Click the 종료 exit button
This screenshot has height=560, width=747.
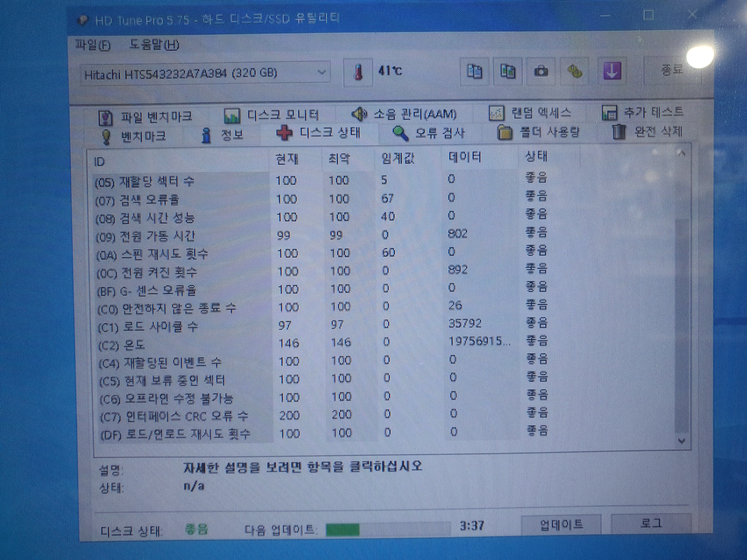(672, 69)
